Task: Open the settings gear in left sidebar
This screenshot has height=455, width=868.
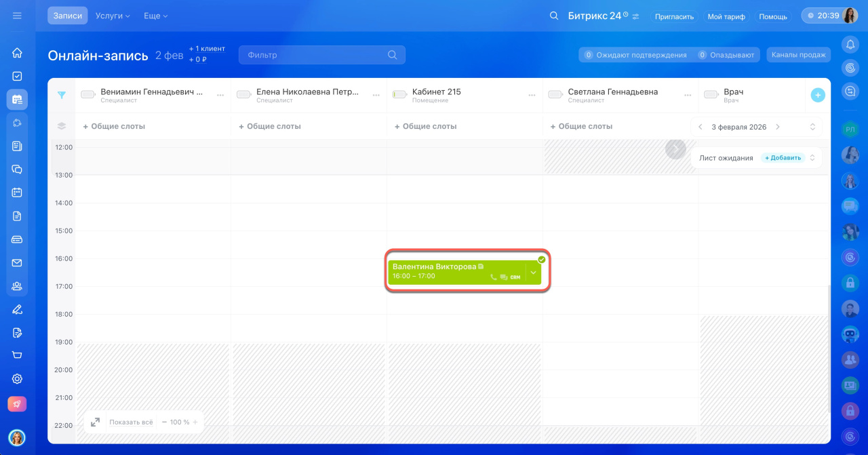Action: pos(17,378)
